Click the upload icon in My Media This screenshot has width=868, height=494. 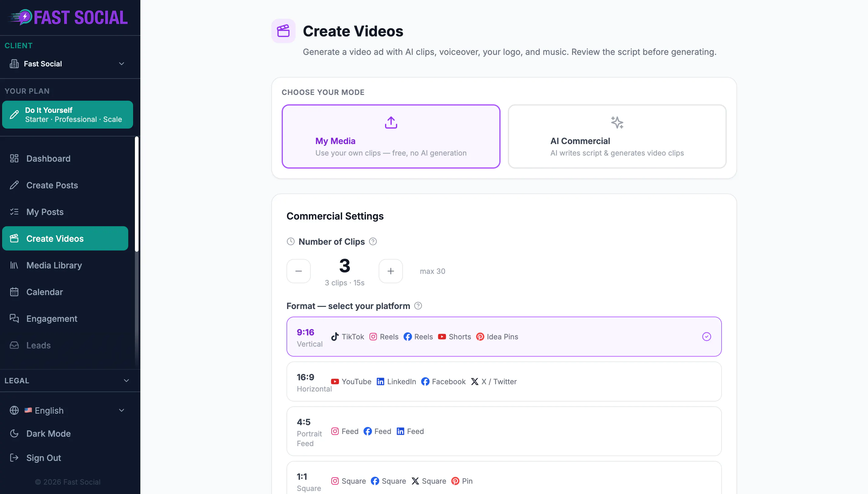[391, 123]
